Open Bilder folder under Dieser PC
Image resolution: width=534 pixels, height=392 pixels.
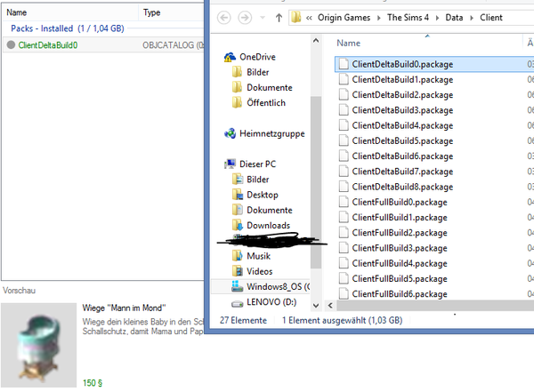pyautogui.click(x=258, y=180)
